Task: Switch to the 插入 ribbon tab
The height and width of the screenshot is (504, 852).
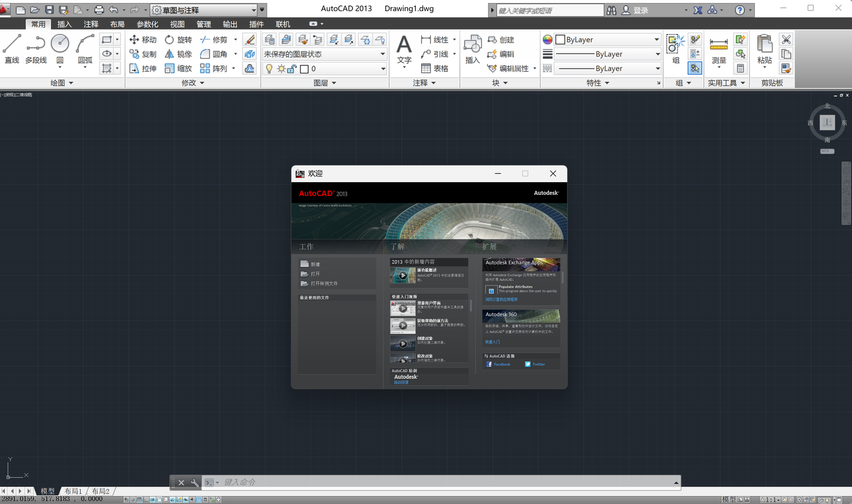Action: (x=64, y=24)
